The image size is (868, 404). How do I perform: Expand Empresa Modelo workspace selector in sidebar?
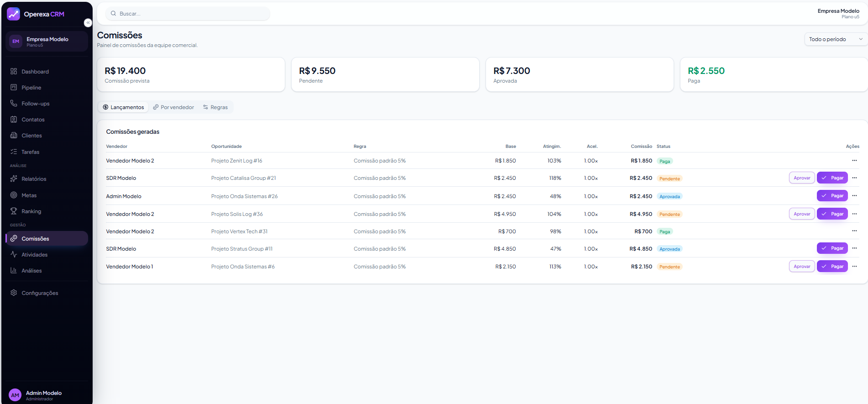(x=47, y=42)
